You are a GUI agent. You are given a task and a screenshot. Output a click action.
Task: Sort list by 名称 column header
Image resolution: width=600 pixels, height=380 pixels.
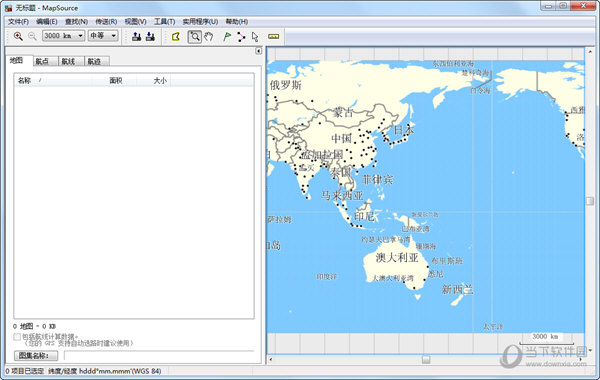pos(53,80)
